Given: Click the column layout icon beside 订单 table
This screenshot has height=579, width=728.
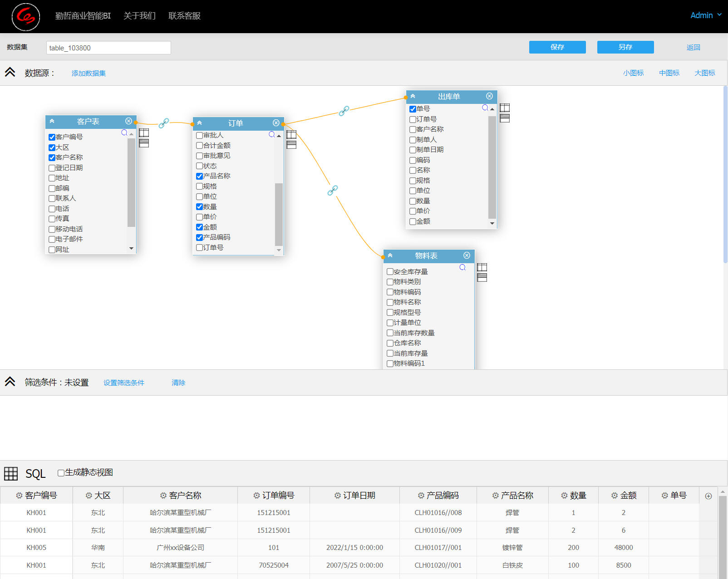Looking at the screenshot, I should click(291, 135).
